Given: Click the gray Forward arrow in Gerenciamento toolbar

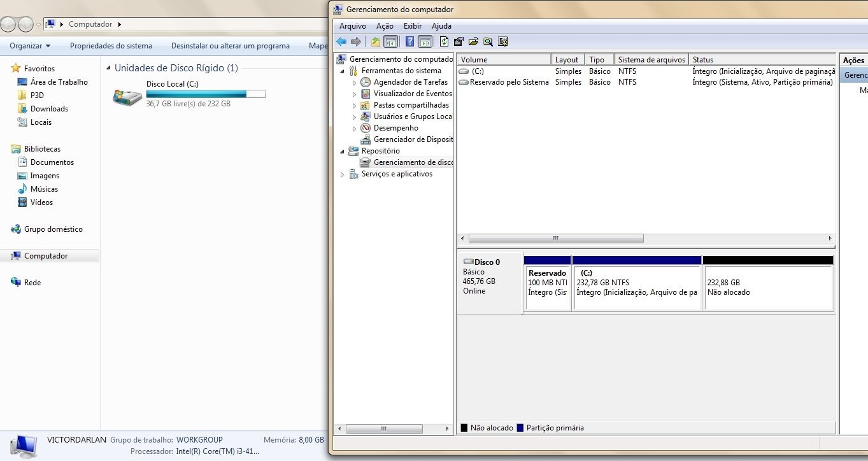Looking at the screenshot, I should click(356, 42).
